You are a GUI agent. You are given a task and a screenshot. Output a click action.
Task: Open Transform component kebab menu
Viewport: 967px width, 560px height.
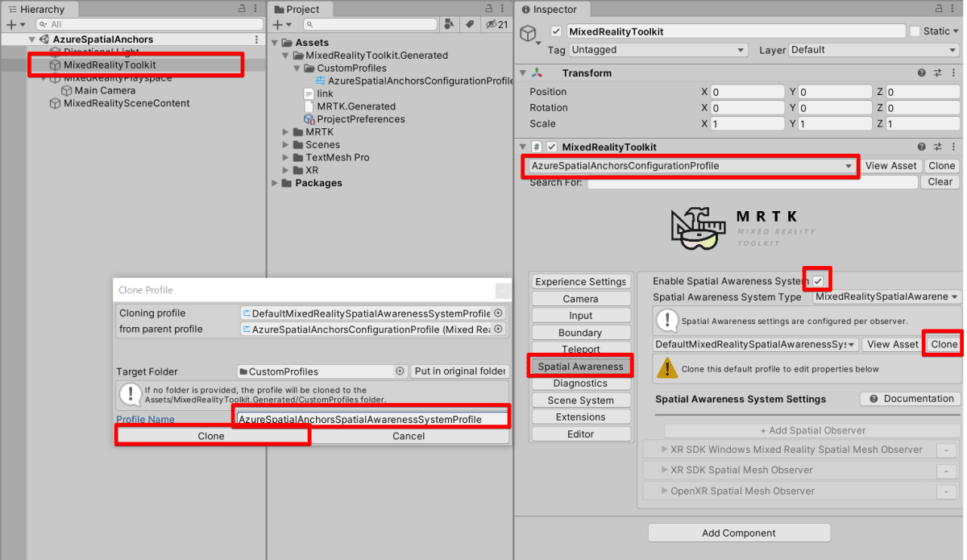tap(953, 73)
